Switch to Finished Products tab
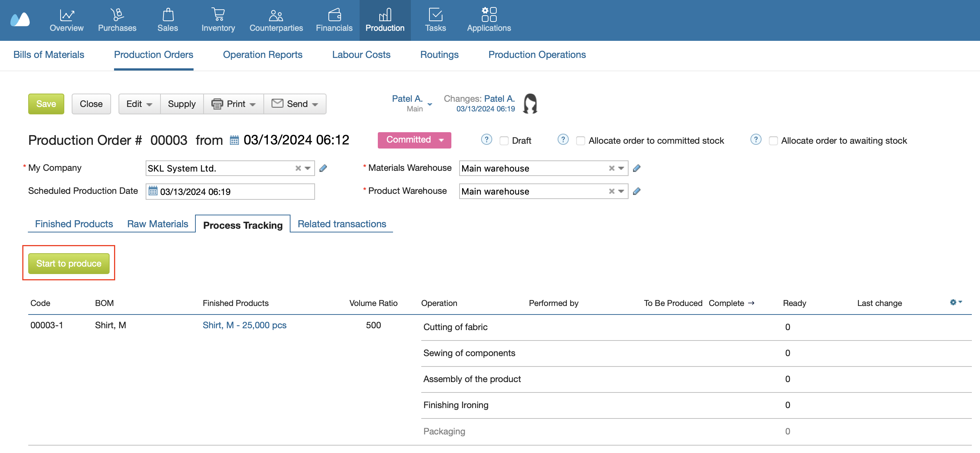The height and width of the screenshot is (453, 980). [x=74, y=224]
